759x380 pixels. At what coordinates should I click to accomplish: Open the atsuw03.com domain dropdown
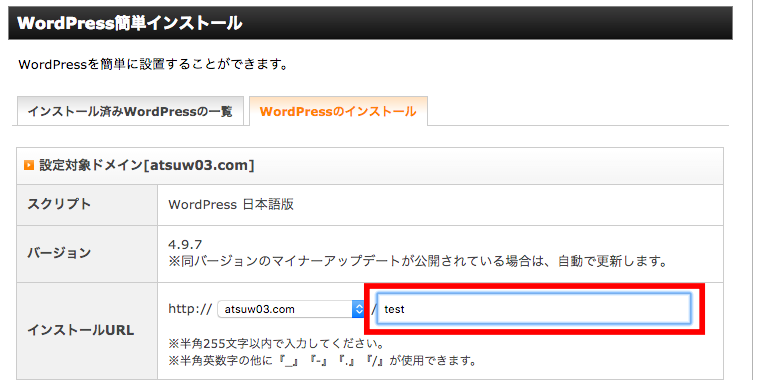(291, 309)
